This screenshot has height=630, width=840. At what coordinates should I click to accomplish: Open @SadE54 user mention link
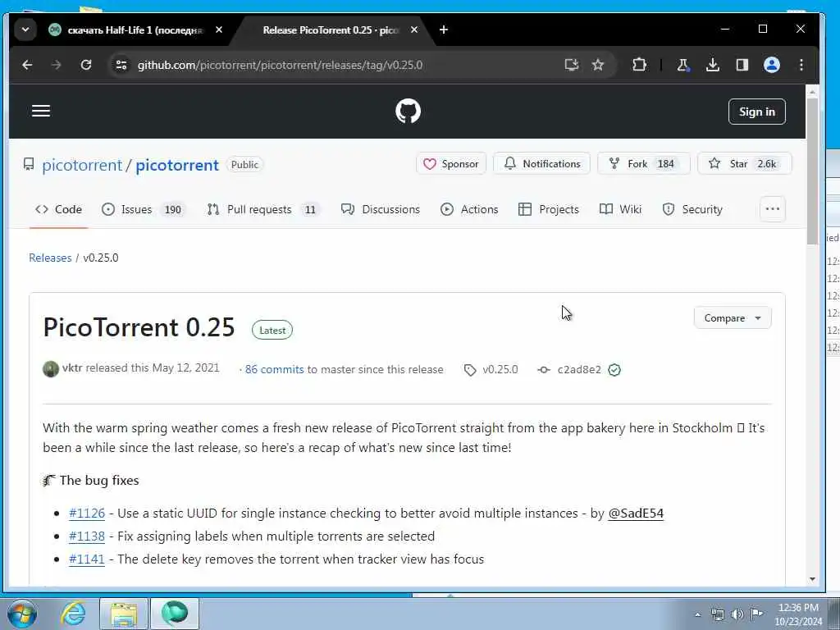point(636,514)
